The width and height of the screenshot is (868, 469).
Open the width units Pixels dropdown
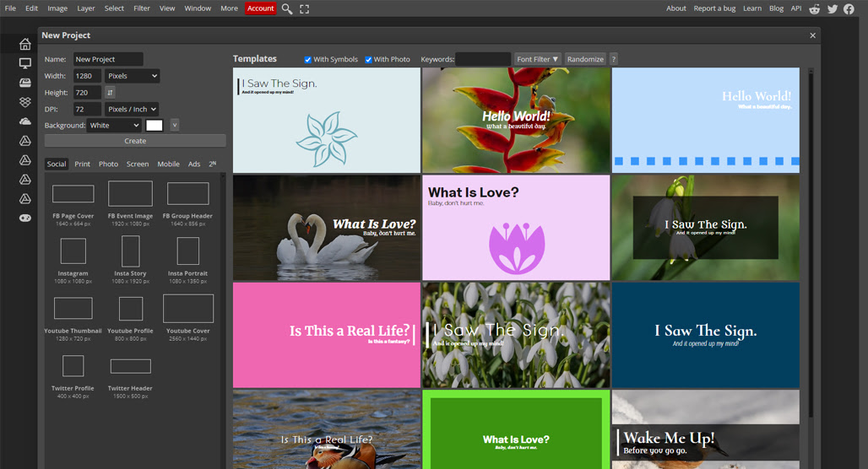click(133, 76)
